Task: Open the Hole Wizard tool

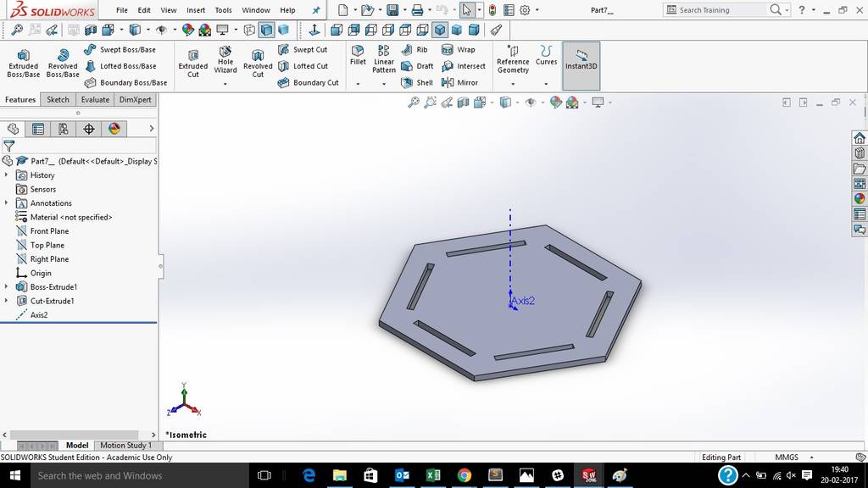Action: pyautogui.click(x=225, y=60)
